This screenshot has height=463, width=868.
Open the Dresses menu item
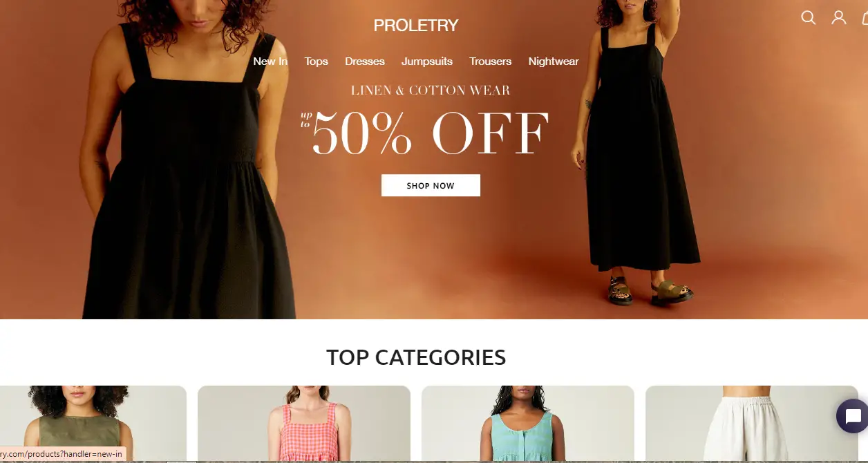coord(365,62)
